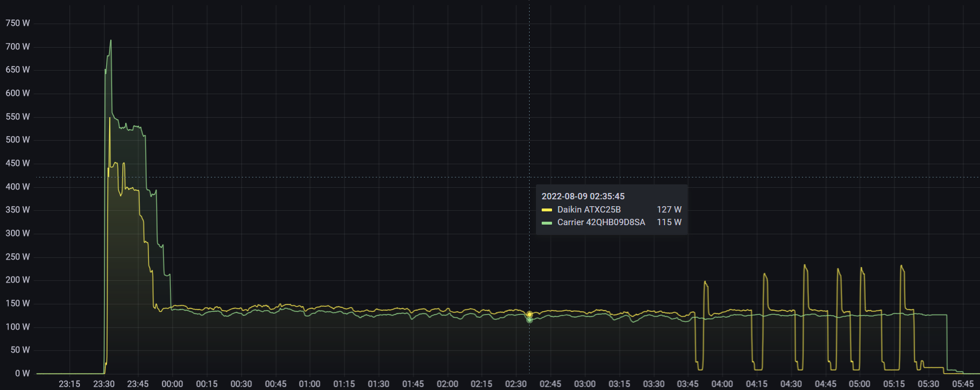This screenshot has height=390, width=980.
Task: Click the tooltip timestamp 2022-08-09 02:35:45
Action: (583, 196)
